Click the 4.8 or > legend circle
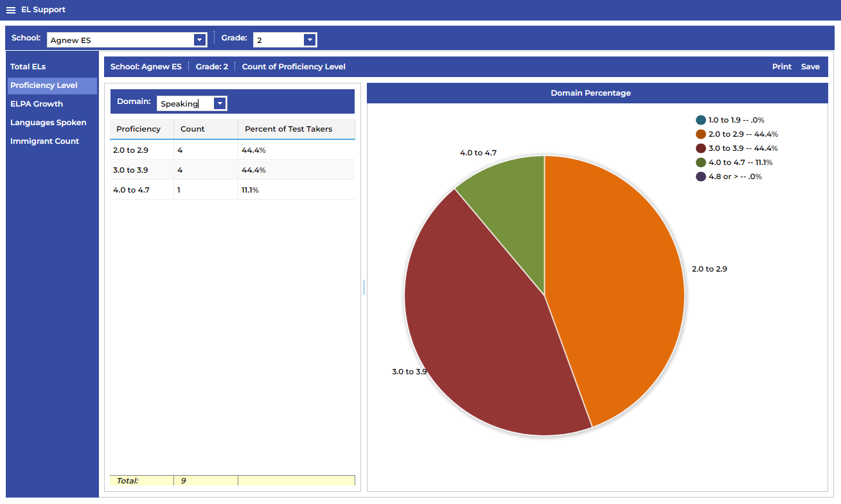 [701, 177]
